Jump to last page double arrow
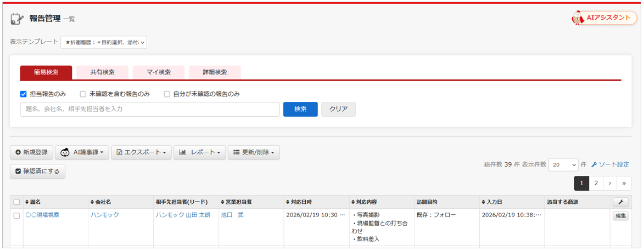The image size is (644, 251). coord(624,183)
